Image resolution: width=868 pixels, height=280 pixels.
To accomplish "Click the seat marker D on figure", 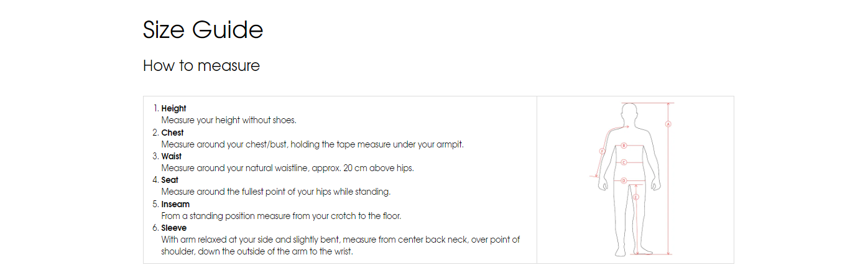I will pyautogui.click(x=624, y=180).
